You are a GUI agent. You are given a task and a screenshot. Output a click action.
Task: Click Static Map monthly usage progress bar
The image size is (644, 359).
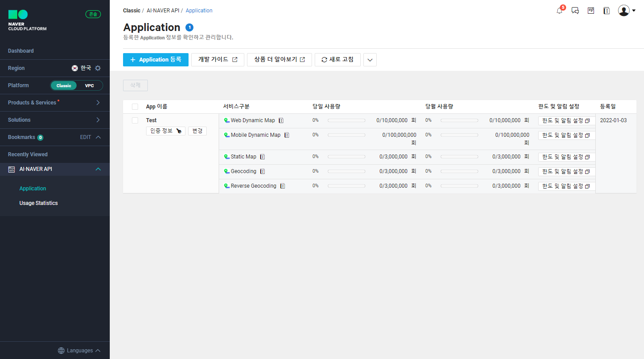459,157
